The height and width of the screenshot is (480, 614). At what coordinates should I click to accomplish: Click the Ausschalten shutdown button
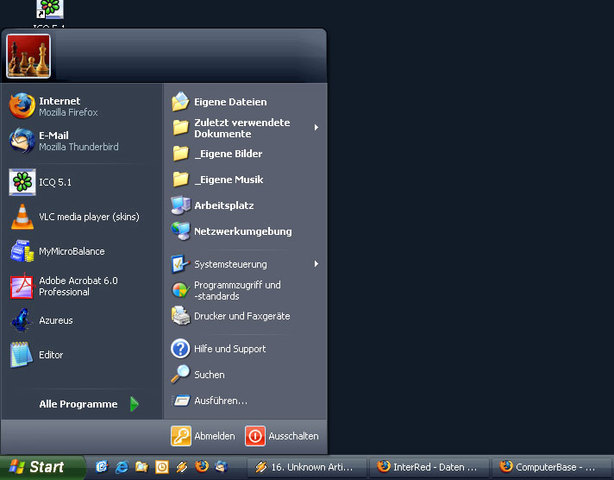click(282, 436)
